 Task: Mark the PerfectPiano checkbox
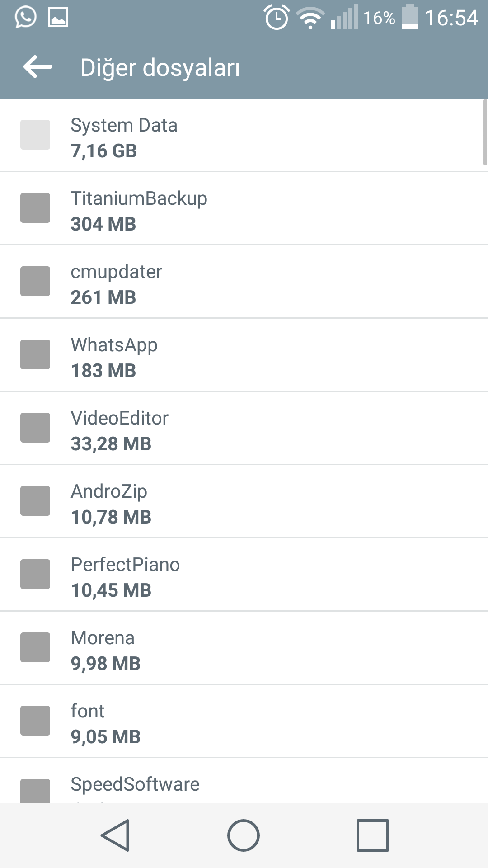click(x=35, y=574)
